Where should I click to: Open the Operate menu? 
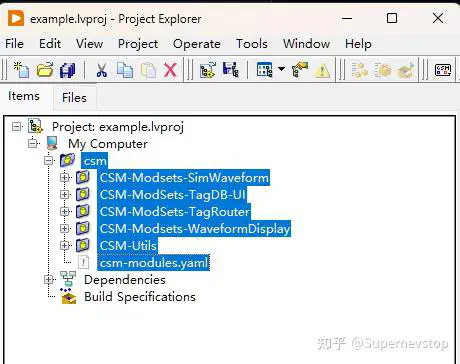(x=197, y=44)
